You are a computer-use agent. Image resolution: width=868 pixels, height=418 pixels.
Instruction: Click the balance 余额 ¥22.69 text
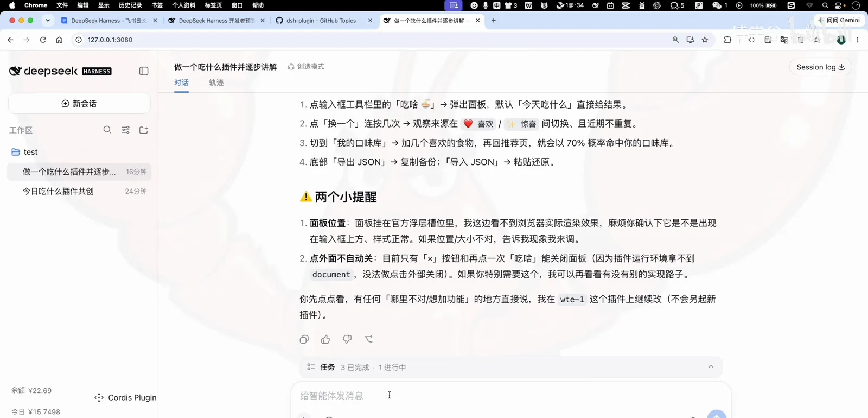click(31, 390)
